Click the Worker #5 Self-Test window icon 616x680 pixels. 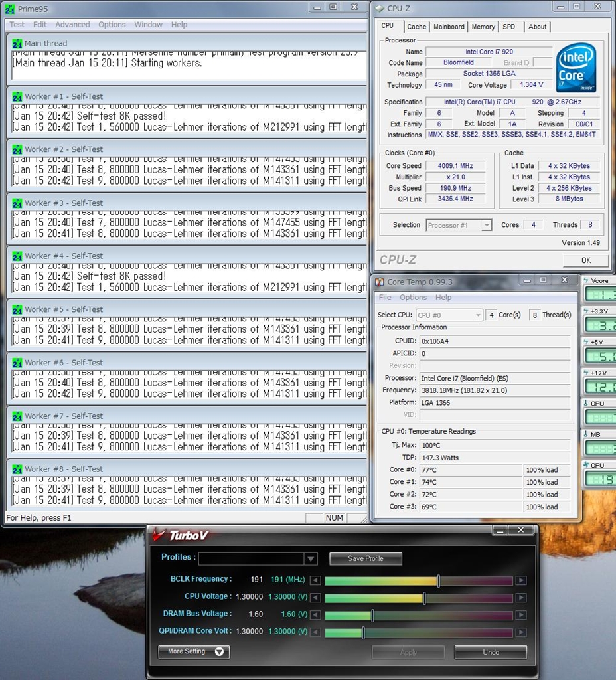click(17, 309)
